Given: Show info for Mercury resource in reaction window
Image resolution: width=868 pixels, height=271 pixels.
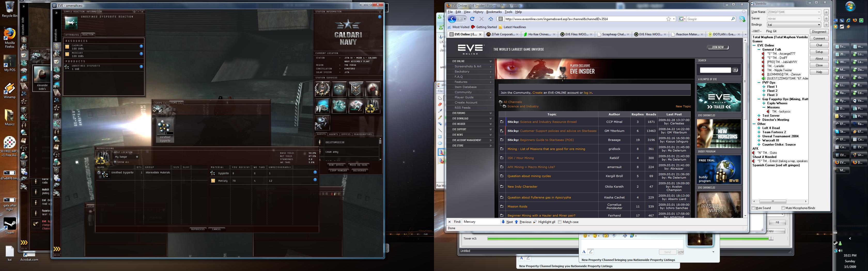Looking at the screenshot, I should [x=141, y=53].
